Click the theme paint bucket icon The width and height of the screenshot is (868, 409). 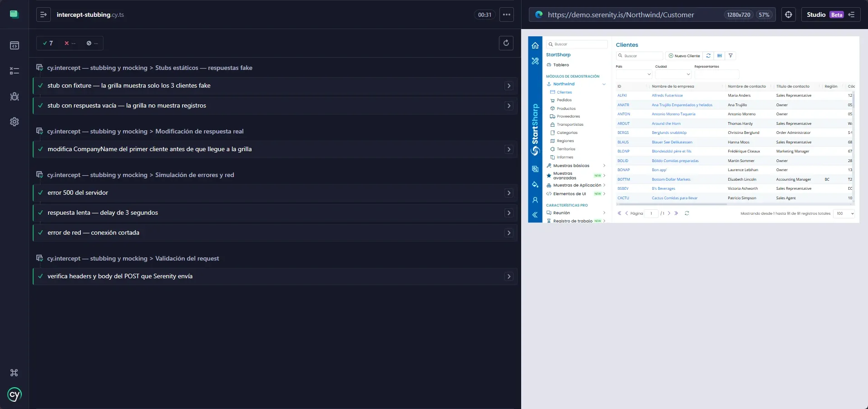click(x=535, y=185)
